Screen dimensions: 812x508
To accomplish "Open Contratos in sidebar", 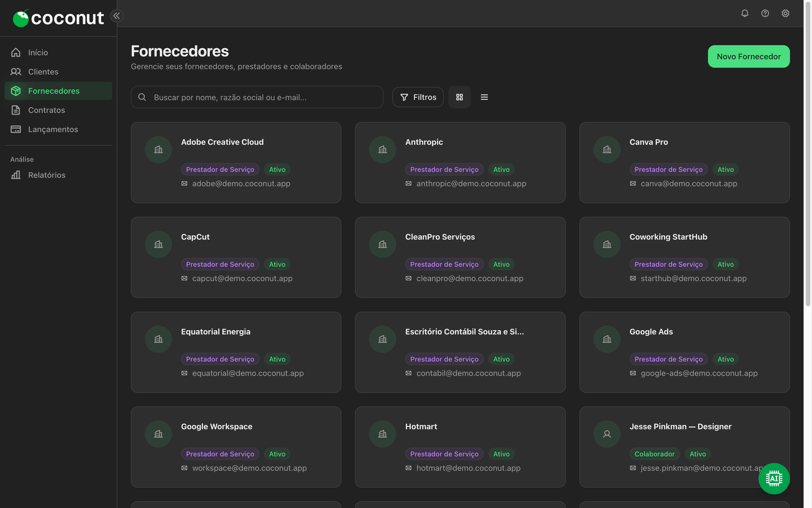I will pos(58,110).
